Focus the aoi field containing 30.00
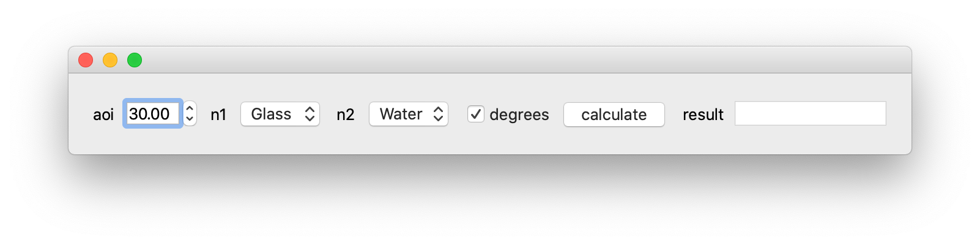The image size is (980, 245). click(x=153, y=114)
